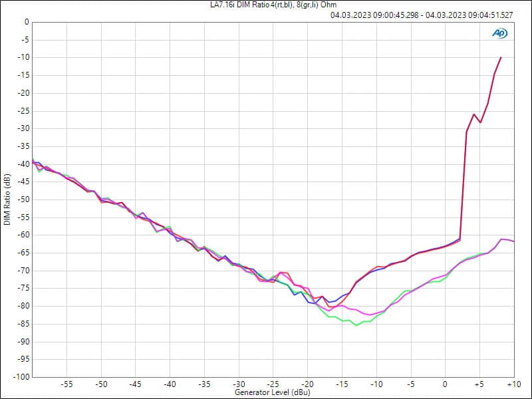The image size is (532, 399).
Task: Click the "-30" tick on the DIM Ratio axis
Action: (23, 128)
